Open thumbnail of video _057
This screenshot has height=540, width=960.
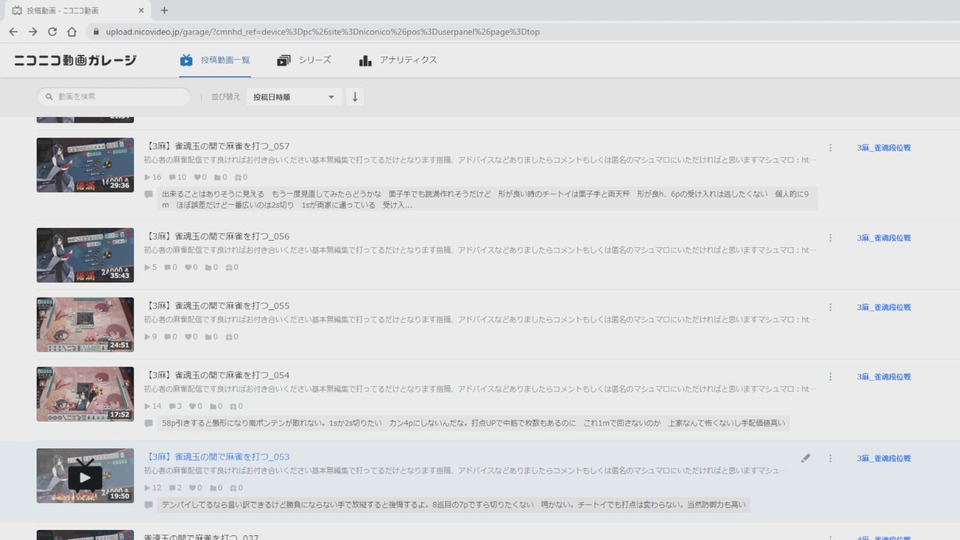[x=85, y=165]
